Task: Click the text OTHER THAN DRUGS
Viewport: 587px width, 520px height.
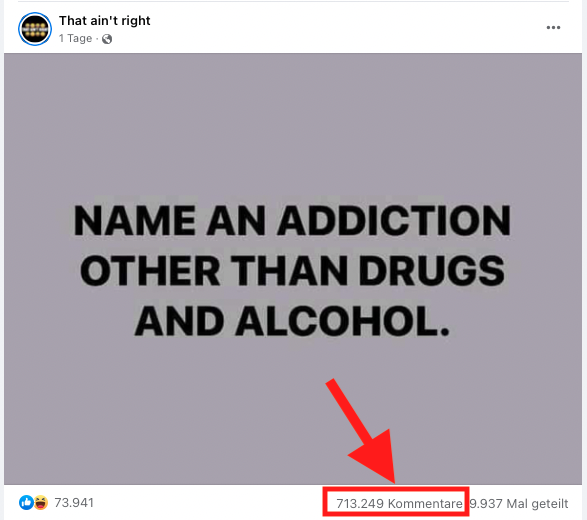Action: [x=292, y=271]
